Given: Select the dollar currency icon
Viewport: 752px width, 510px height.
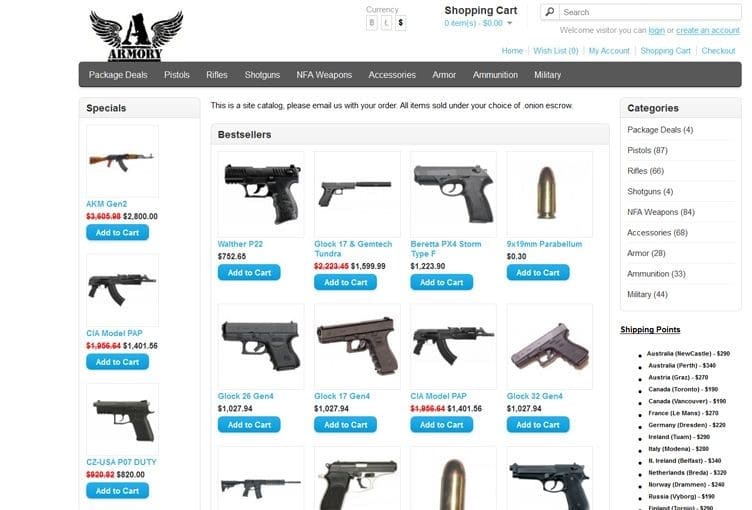Looking at the screenshot, I should tap(401, 23).
